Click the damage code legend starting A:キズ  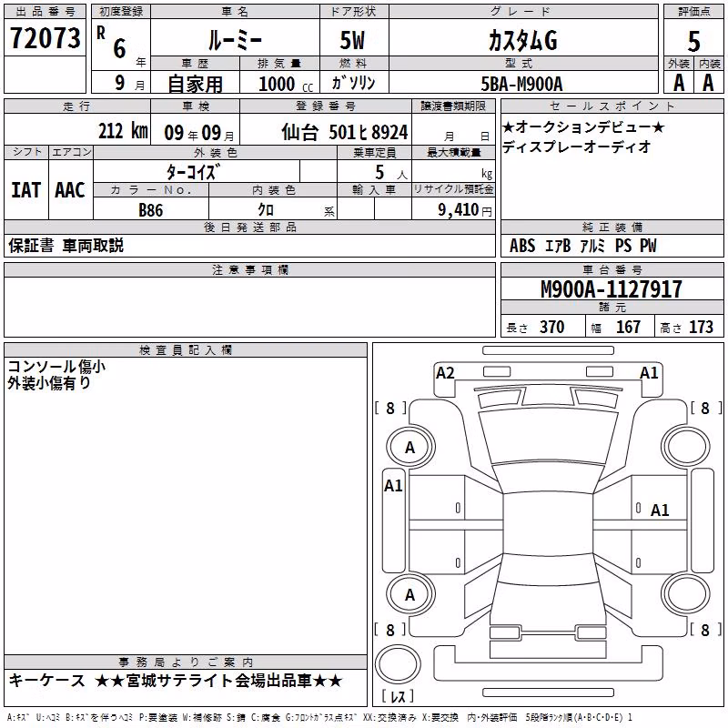tap(319, 718)
